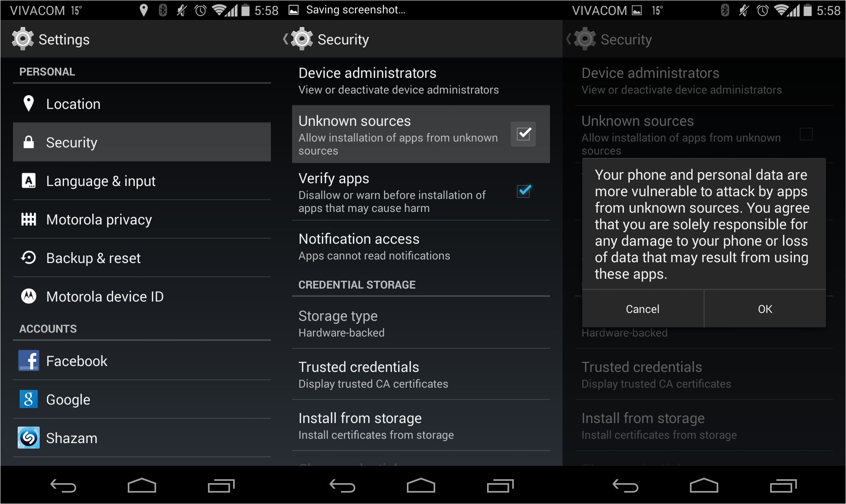This screenshot has width=846, height=504.
Task: Enable the Verify apps checkbox
Action: [x=523, y=191]
